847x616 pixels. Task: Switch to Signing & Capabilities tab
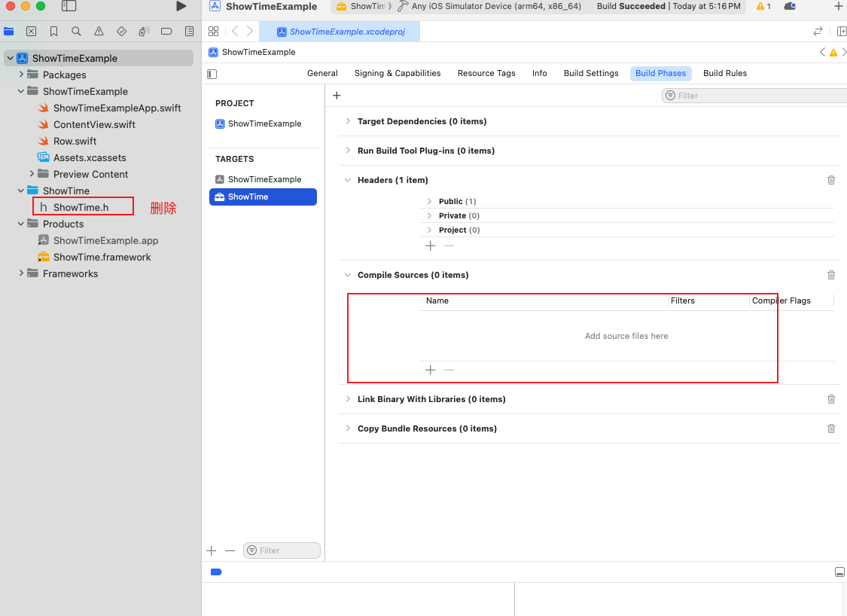(398, 73)
